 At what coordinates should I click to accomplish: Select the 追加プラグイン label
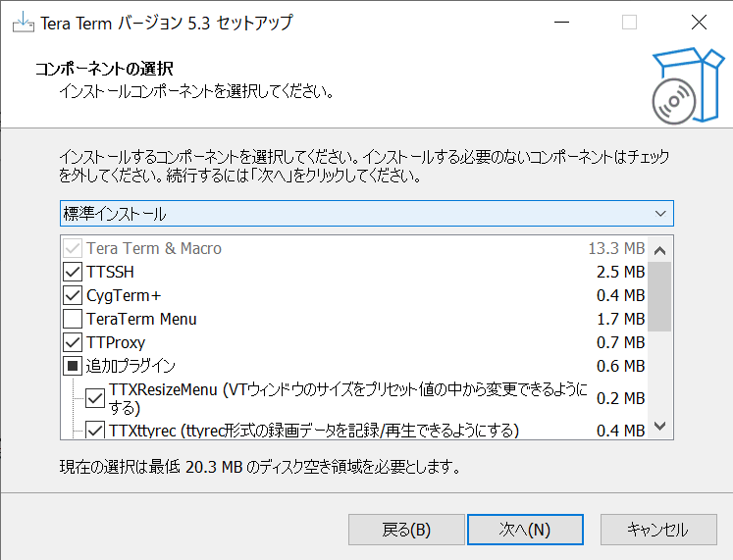click(131, 366)
